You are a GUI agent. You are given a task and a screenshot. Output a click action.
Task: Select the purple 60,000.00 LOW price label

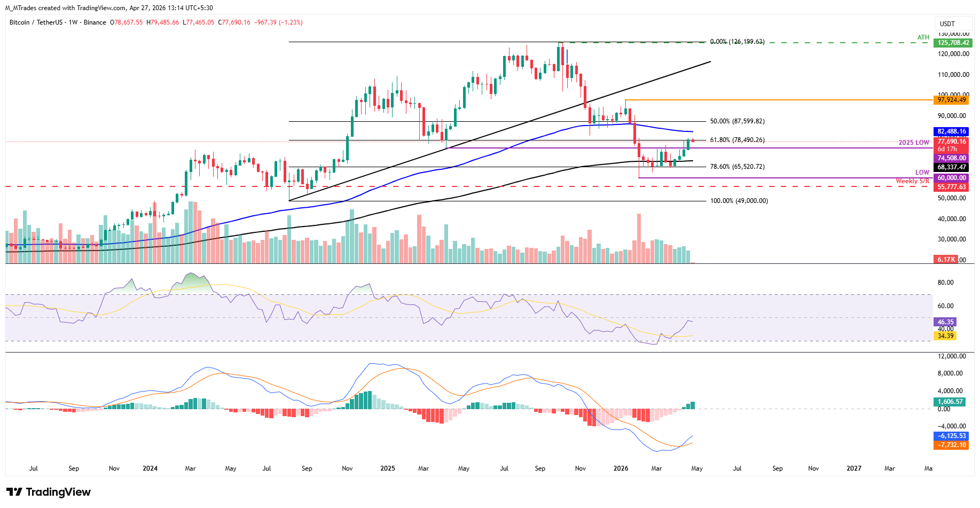(x=951, y=178)
